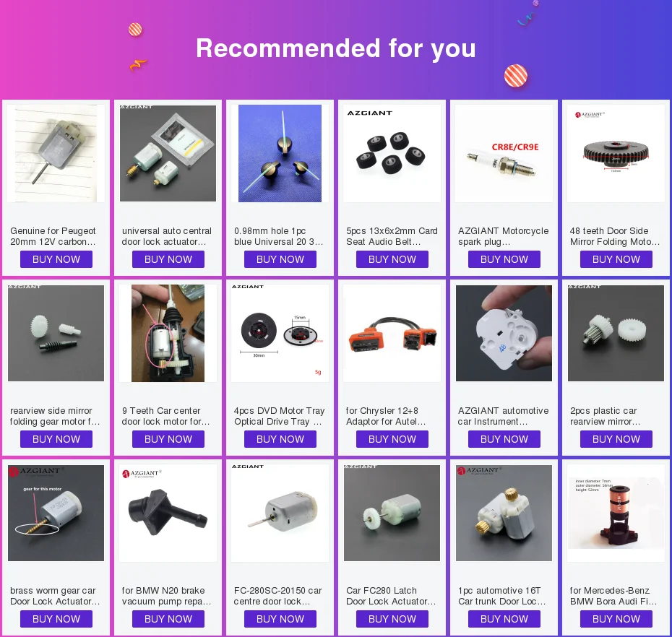Viewport: 672px width, 637px height.
Task: Open the DVD Motor Tray product picture
Action: (x=280, y=333)
